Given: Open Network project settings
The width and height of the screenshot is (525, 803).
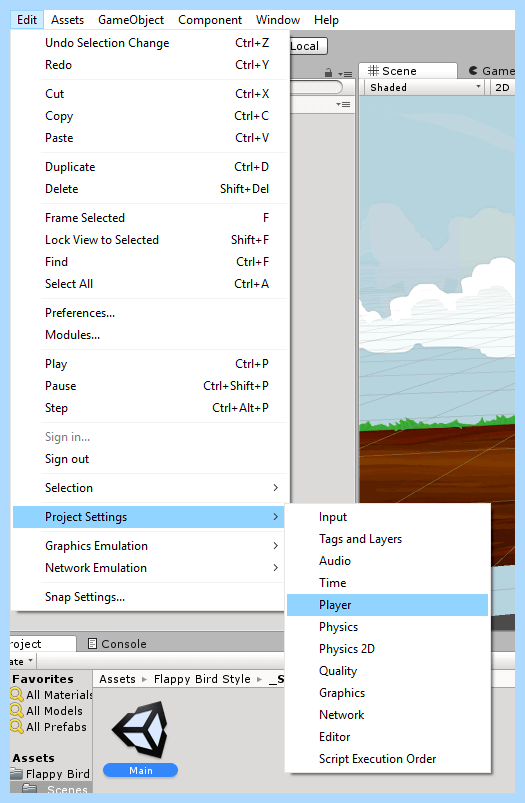Looking at the screenshot, I should click(x=387, y=715).
